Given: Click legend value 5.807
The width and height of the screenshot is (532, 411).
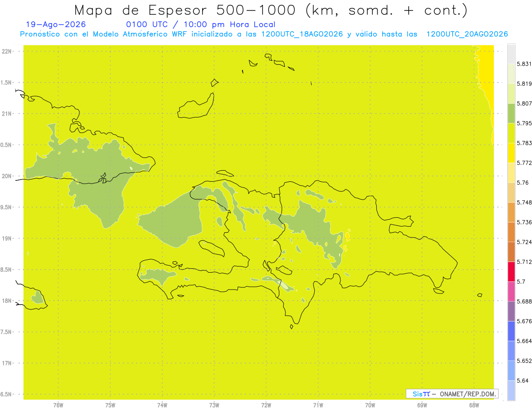Looking at the screenshot, I should [x=524, y=103].
